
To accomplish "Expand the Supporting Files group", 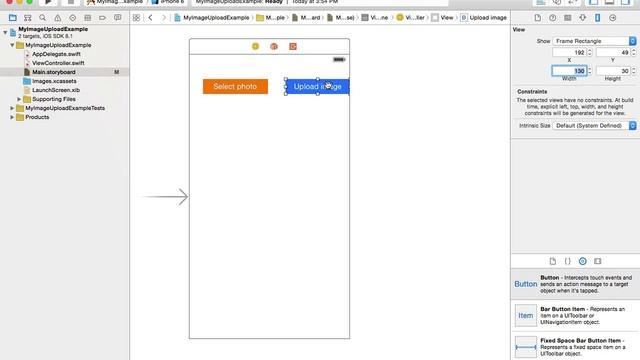I will (x=19, y=99).
